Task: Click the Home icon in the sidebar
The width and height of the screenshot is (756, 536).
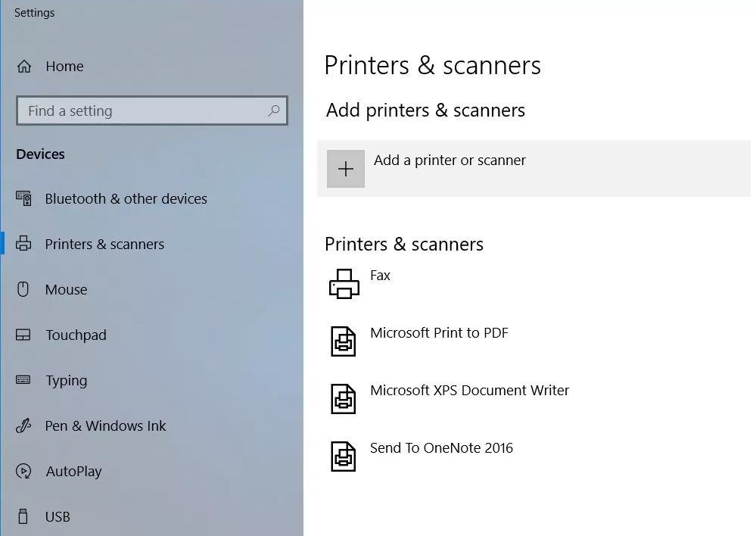Action: [x=24, y=67]
